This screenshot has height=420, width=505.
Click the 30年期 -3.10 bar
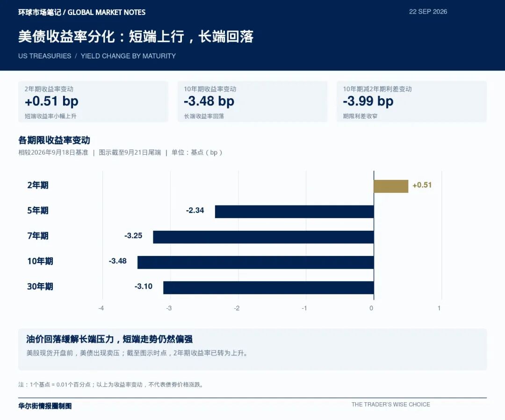(268, 288)
